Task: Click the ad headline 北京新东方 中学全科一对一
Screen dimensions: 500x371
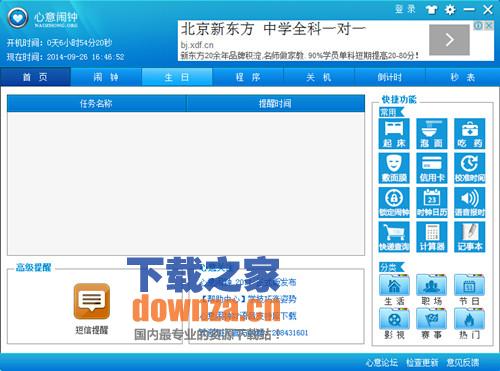Action: point(273,29)
